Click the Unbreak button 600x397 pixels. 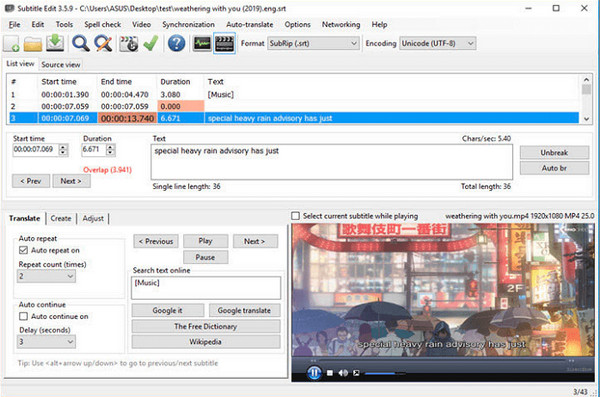(554, 152)
